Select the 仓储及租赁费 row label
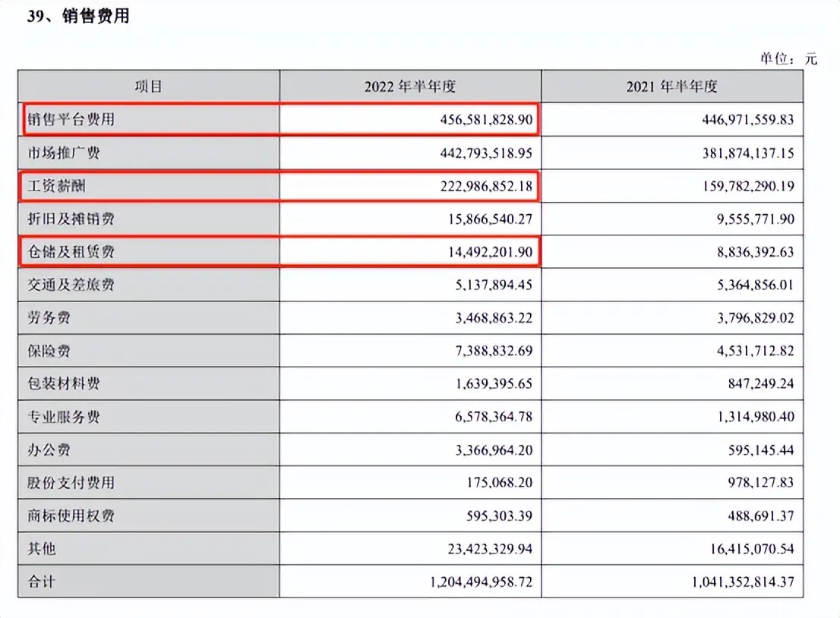Screen dimensions: 840x618 [x=71, y=252]
